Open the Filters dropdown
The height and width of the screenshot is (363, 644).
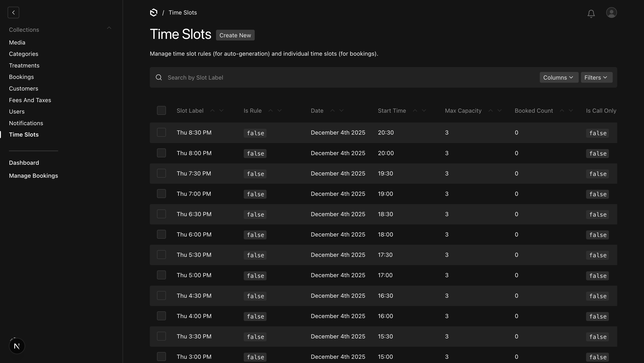pyautogui.click(x=596, y=77)
